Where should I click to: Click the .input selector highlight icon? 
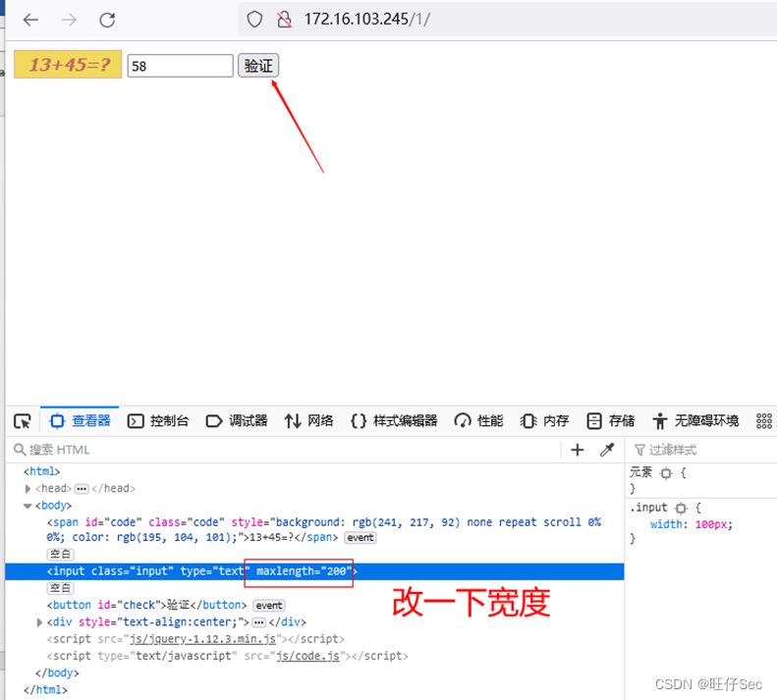[682, 509]
